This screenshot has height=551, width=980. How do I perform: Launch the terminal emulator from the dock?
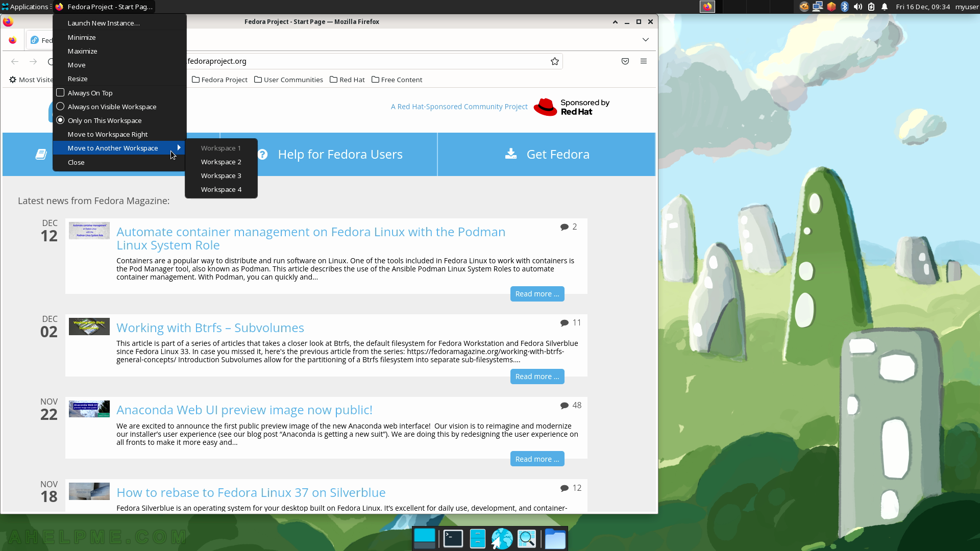(453, 539)
